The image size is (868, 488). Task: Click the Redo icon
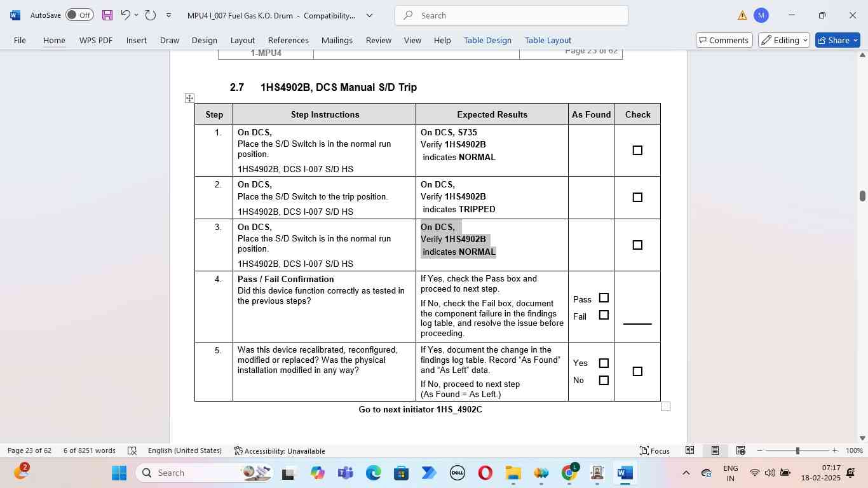coord(151,15)
